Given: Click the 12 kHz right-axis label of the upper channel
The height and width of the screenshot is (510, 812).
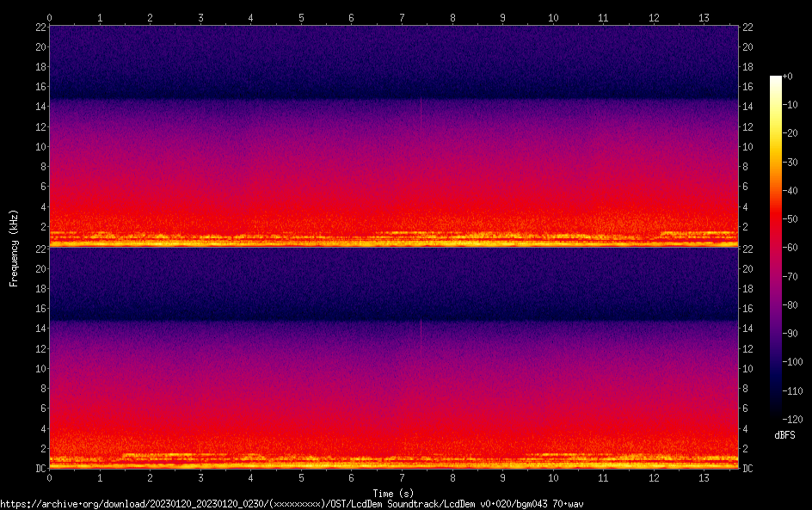Looking at the screenshot, I should [748, 126].
